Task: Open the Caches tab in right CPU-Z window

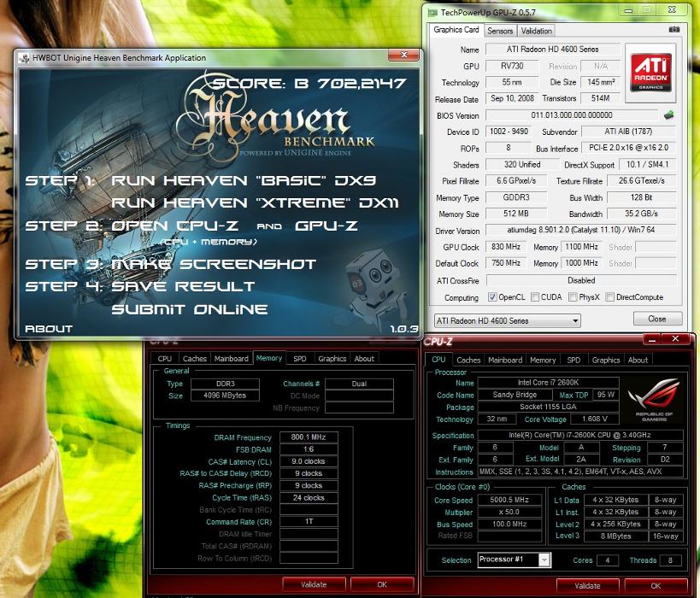Action: pyautogui.click(x=468, y=361)
